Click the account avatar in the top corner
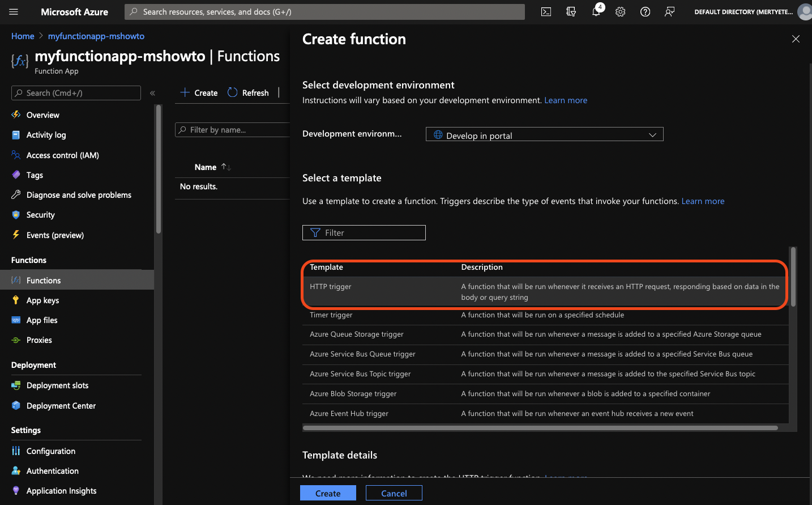Viewport: 812px width, 505px height. 805,12
